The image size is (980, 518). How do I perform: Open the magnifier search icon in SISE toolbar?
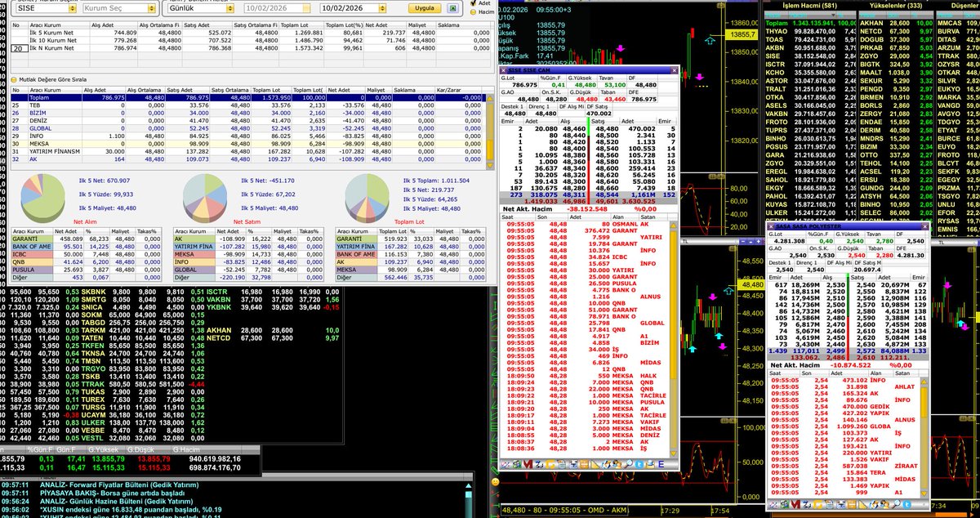[x=629, y=464]
